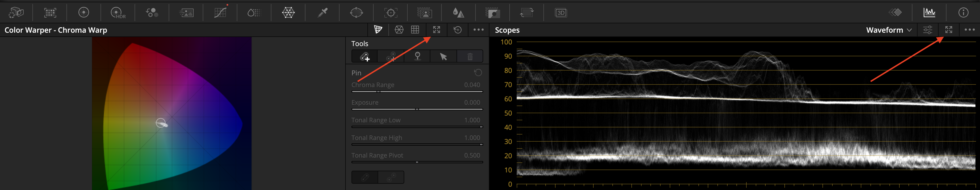Viewport: 980px width, 190px height.
Task: Open the 3D stereoscopic palette
Action: [561, 13]
